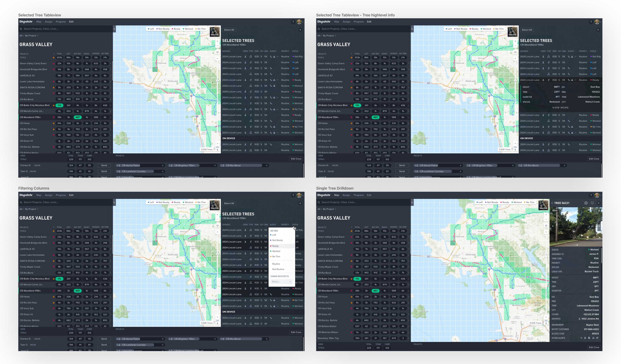Click PRIORITY column header in Selected Tree Tableview
The height and width of the screenshot is (364, 621).
(285, 51)
